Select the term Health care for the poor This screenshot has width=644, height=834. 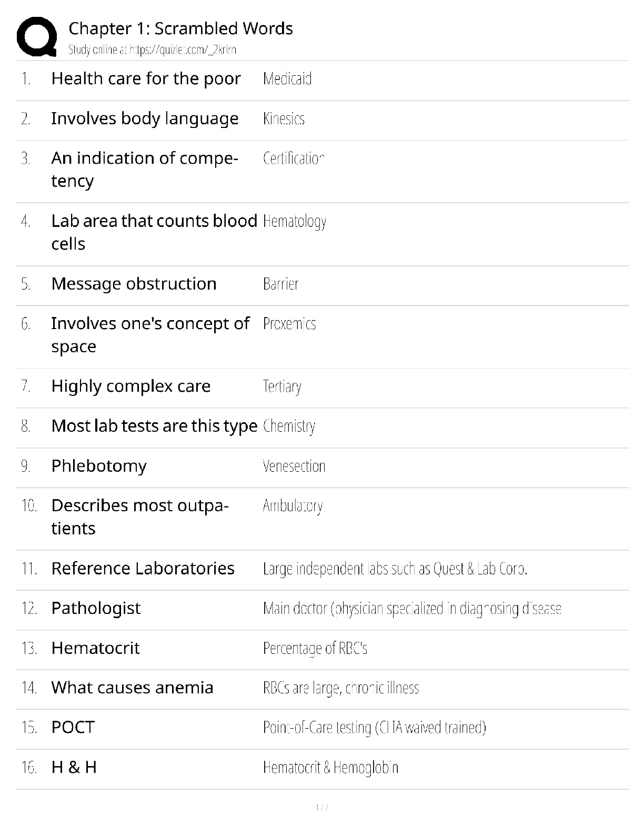pyautogui.click(x=146, y=78)
